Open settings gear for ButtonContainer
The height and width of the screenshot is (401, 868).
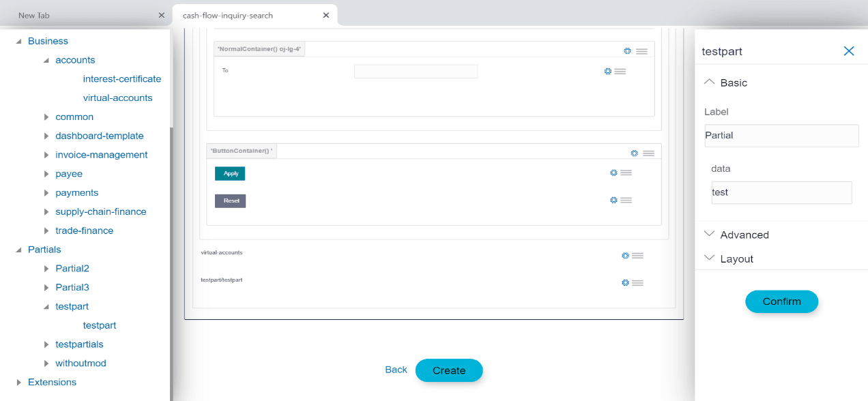coord(635,153)
